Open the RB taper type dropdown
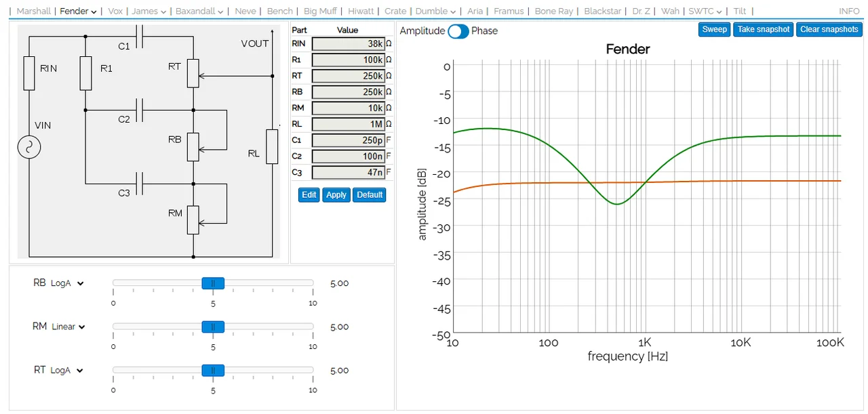 [x=67, y=283]
